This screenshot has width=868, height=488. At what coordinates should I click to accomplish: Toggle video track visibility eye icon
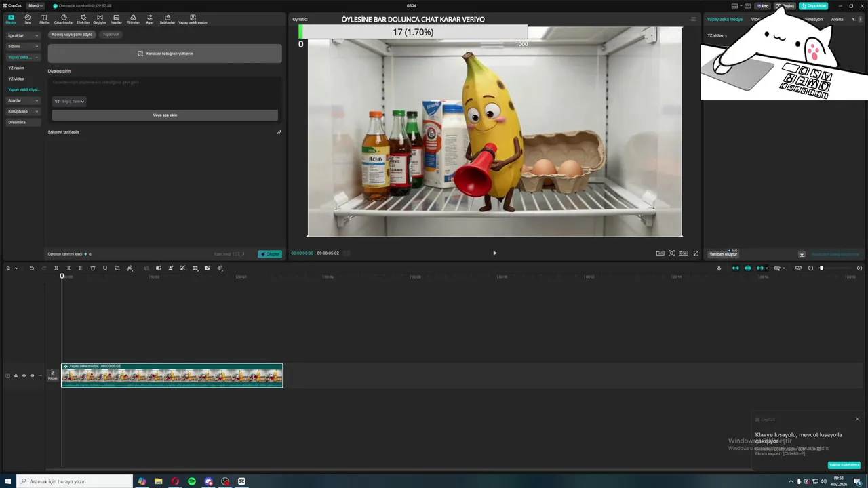tap(24, 375)
